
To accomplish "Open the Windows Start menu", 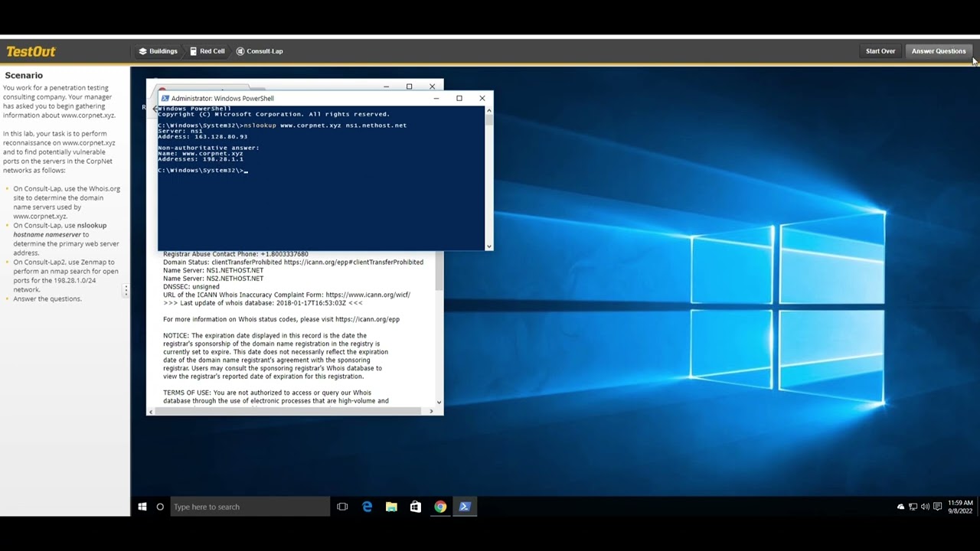I will click(x=142, y=507).
